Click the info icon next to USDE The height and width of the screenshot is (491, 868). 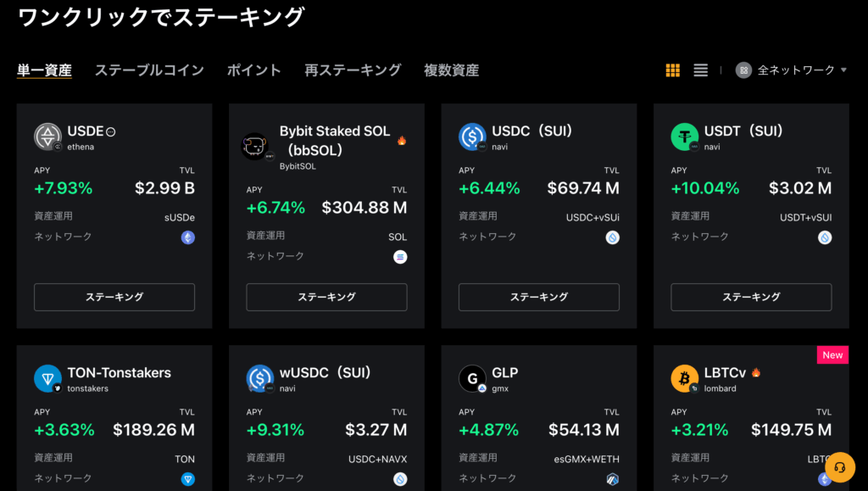111,131
